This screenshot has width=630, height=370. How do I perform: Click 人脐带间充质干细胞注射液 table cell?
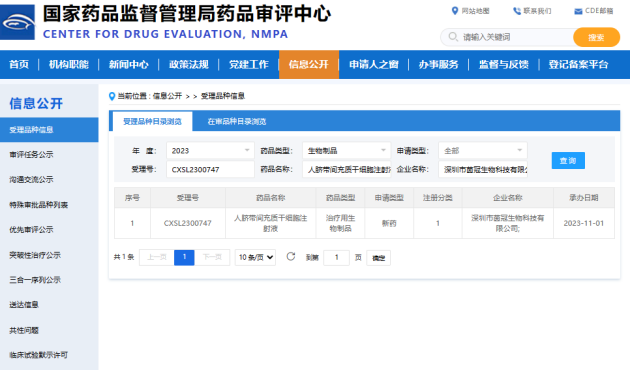tap(271, 223)
